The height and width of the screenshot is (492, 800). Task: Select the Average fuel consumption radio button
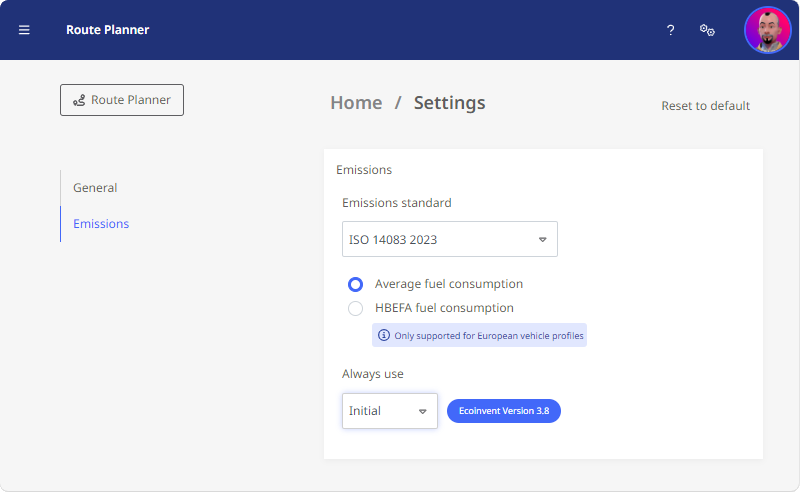pos(356,284)
